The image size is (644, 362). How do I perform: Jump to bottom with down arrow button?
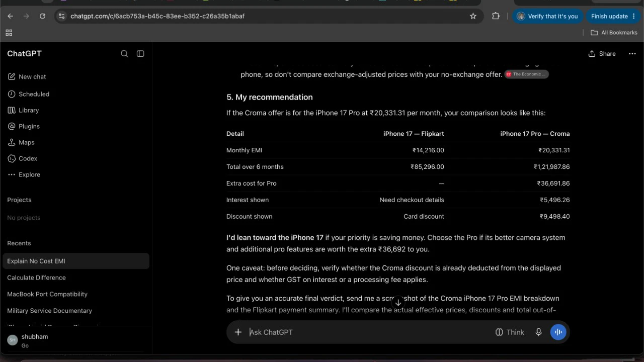coord(398,303)
